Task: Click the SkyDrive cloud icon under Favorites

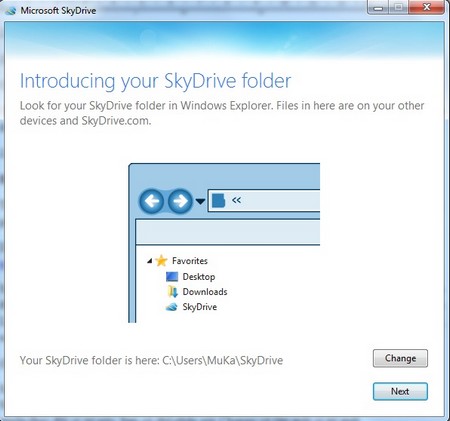Action: (172, 307)
